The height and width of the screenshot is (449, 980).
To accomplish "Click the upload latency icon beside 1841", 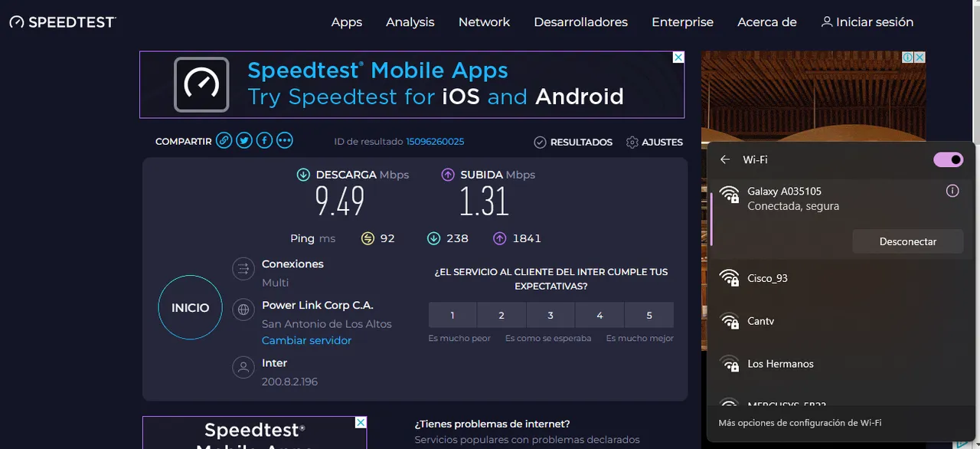I will pos(500,238).
